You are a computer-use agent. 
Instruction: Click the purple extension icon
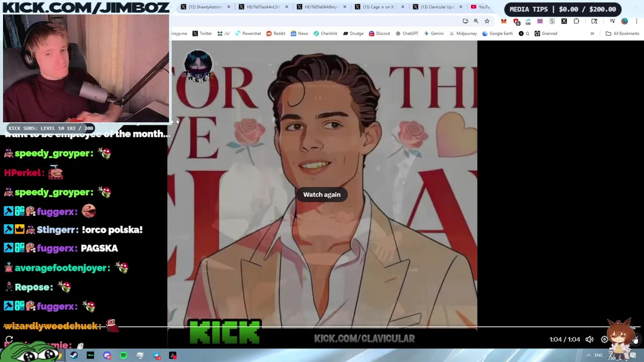click(540, 21)
